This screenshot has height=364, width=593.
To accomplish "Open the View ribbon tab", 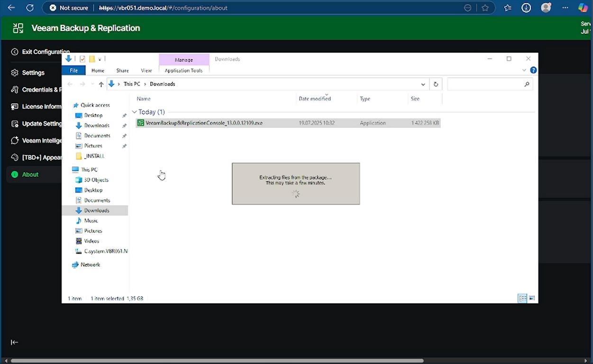I will 146,70.
